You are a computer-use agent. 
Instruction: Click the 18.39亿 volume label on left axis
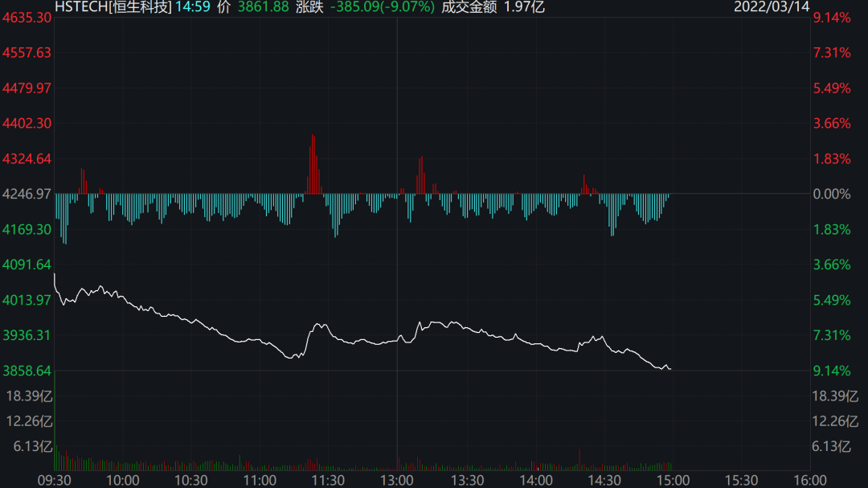29,396
